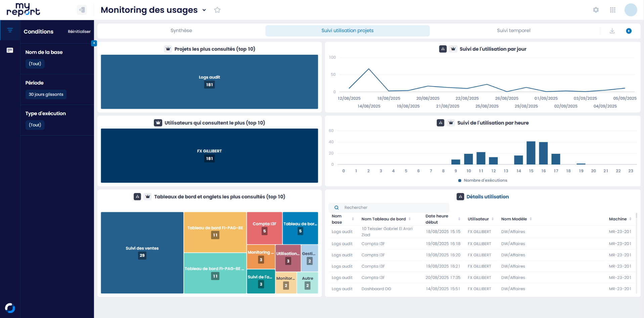Expand the Monitoring des usages title dropdown

pyautogui.click(x=204, y=10)
